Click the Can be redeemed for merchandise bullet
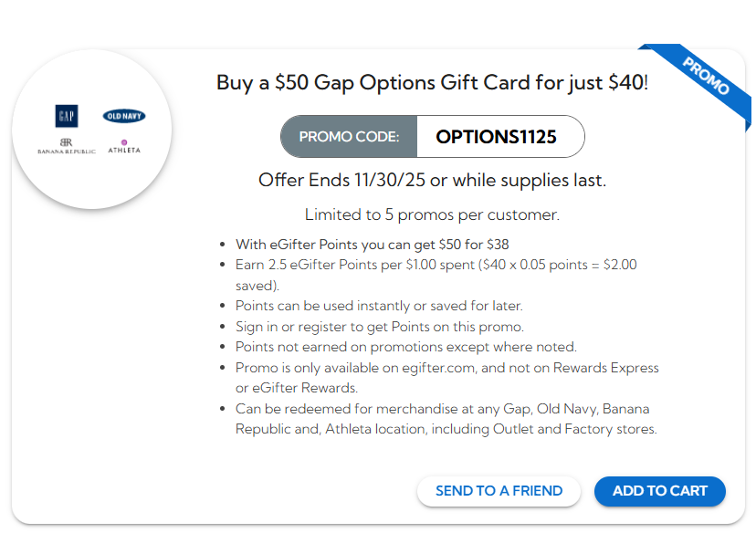This screenshot has width=756, height=533. coord(443,409)
